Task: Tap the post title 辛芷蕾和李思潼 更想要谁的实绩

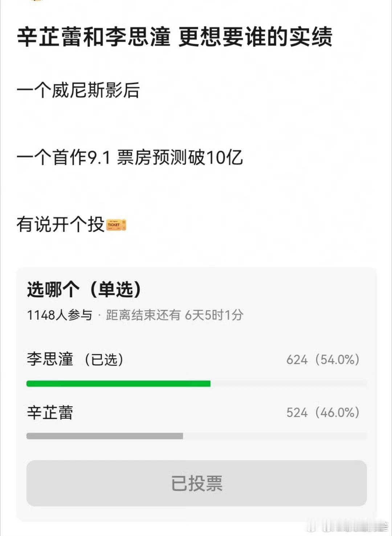Action: coord(175,37)
